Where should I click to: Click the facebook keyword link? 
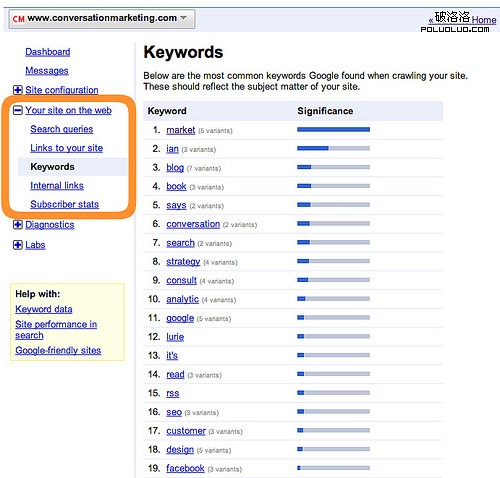point(185,468)
